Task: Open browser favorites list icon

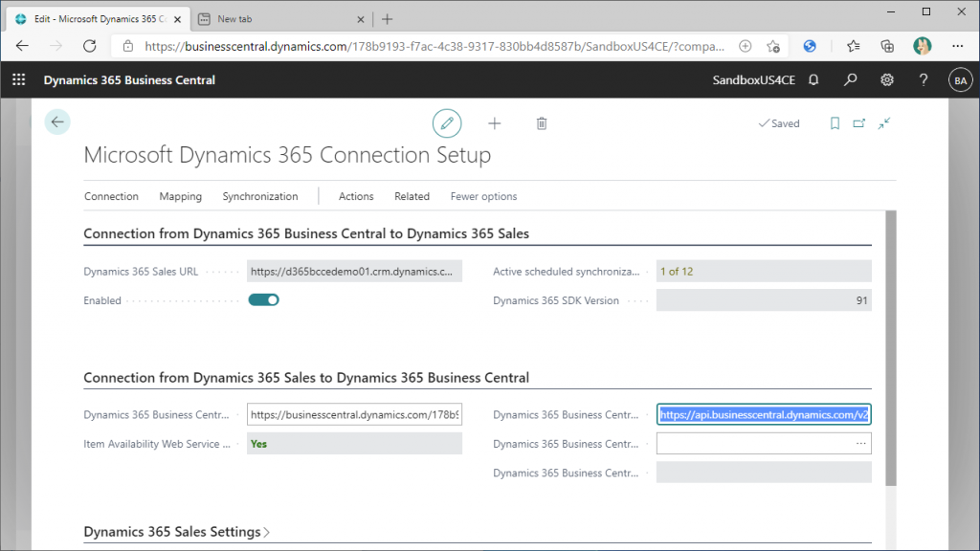Action: pos(853,46)
